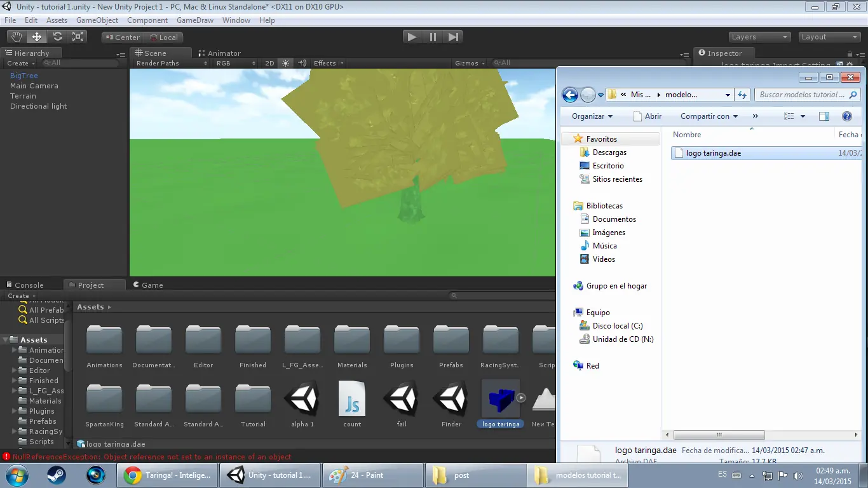This screenshot has height=488, width=868.
Task: Open the Layers dropdown
Action: 759,37
